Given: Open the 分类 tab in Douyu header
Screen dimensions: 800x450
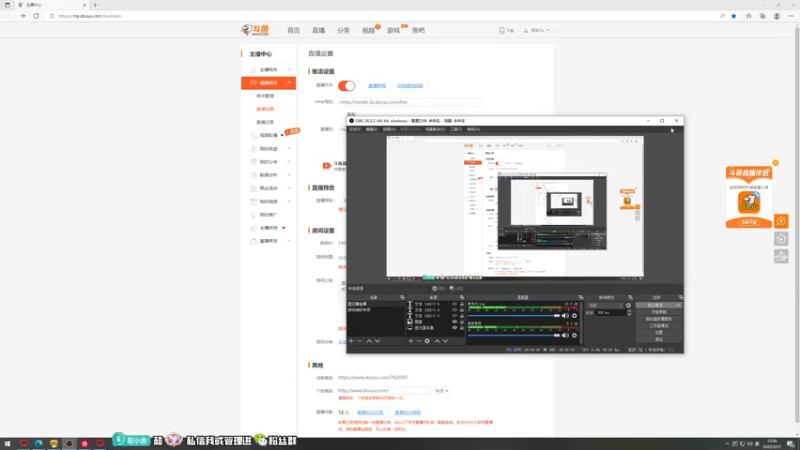Looking at the screenshot, I should (343, 31).
